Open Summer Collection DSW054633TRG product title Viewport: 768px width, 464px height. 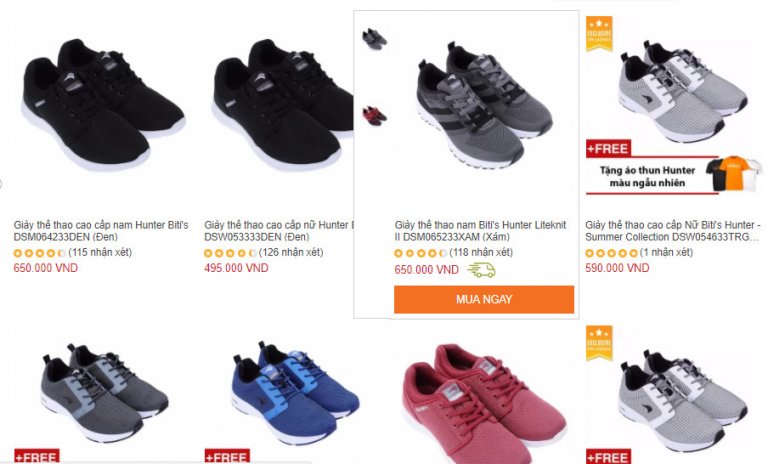(673, 231)
